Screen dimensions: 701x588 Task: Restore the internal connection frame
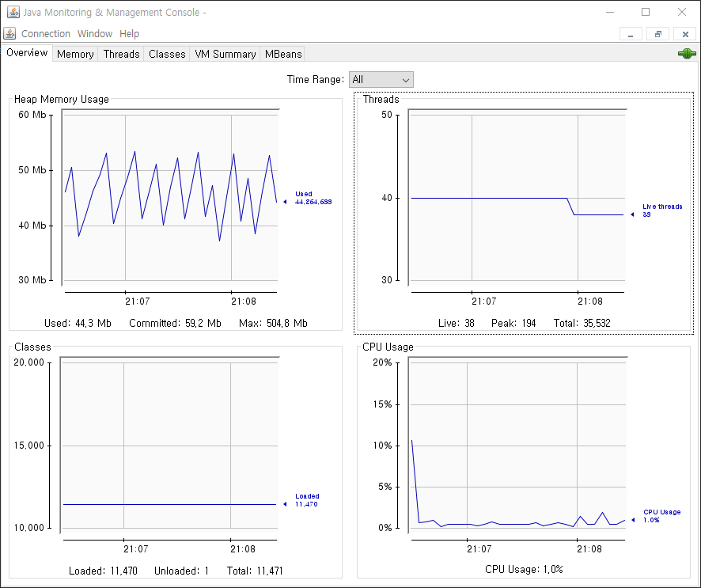(658, 34)
